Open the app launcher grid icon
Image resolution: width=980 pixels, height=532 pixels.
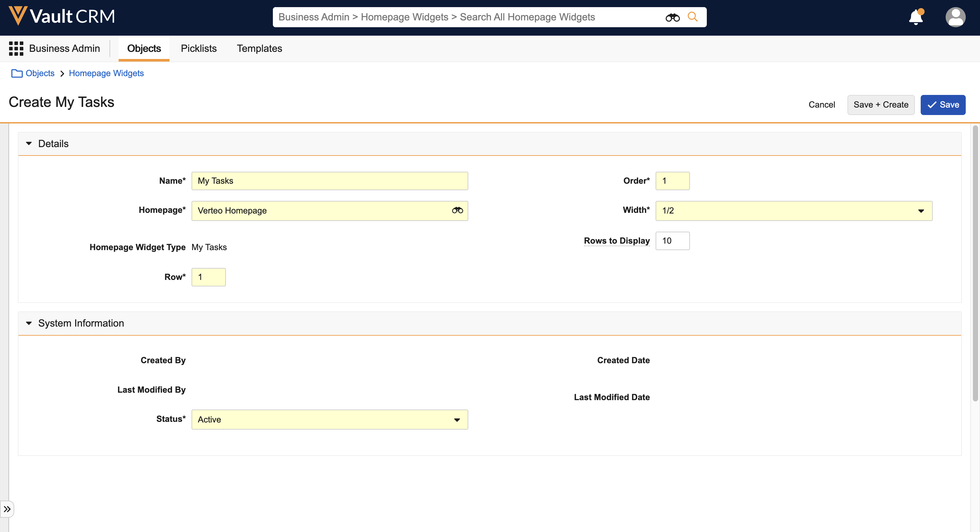coord(16,49)
